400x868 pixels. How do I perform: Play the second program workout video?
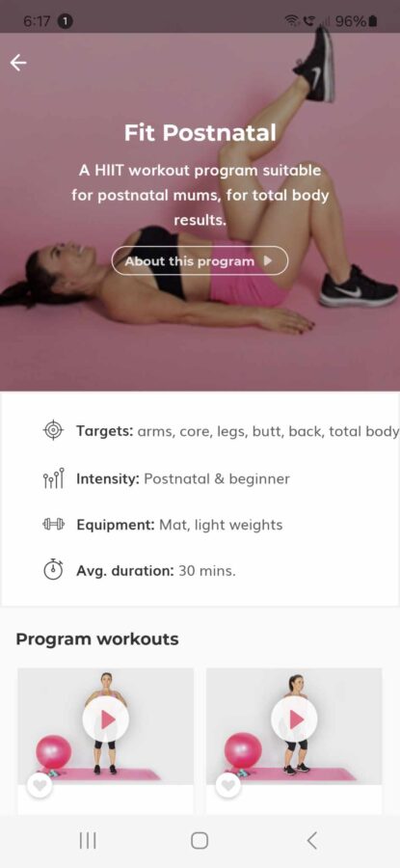(294, 719)
